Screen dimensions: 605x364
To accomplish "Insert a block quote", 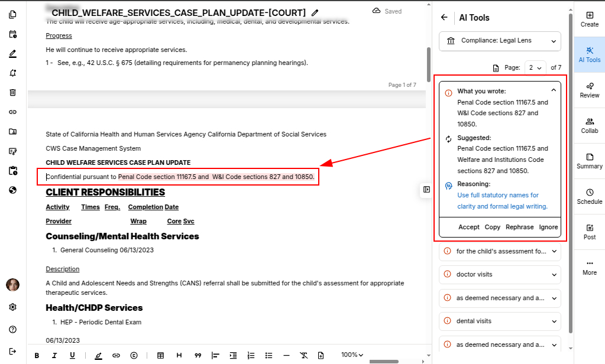I will point(198,355).
